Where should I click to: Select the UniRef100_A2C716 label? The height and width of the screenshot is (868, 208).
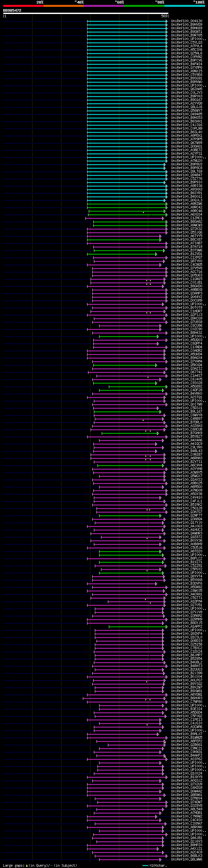[x=187, y=272]
